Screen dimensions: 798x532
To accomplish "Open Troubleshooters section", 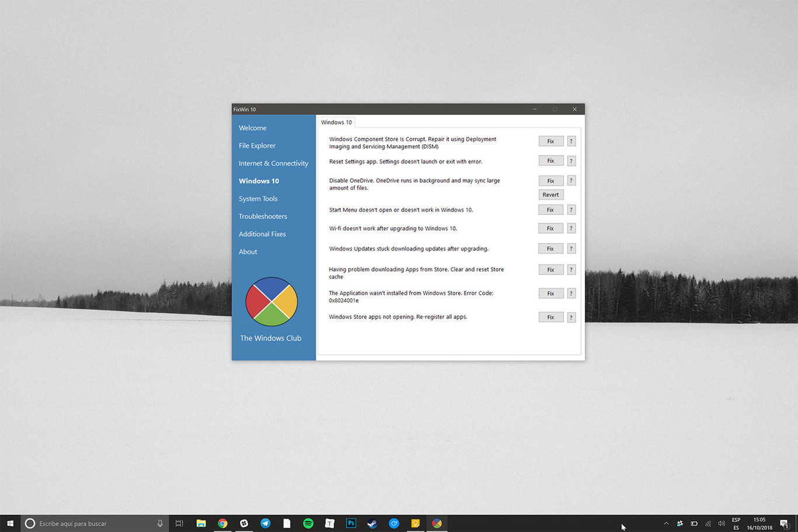I will pyautogui.click(x=263, y=216).
